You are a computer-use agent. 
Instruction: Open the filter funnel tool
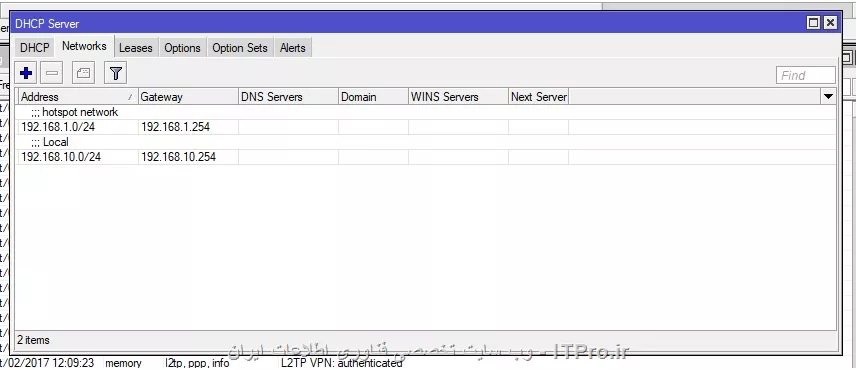[x=115, y=73]
